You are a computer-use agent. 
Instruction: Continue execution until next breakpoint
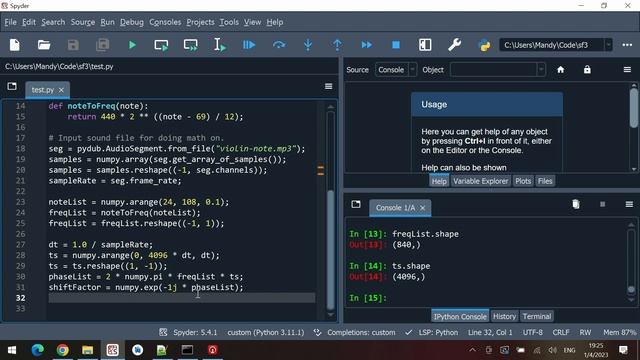[x=367, y=45]
